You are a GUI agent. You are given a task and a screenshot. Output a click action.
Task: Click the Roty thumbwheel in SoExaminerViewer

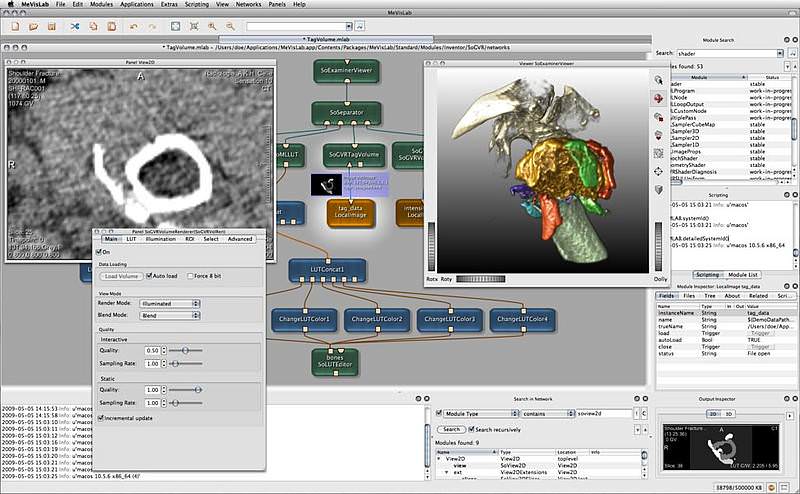(481, 279)
